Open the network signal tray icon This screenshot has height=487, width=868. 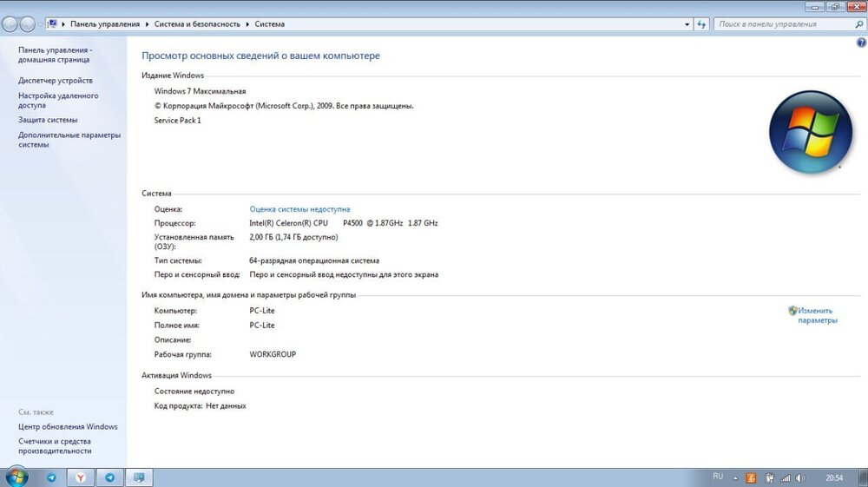(785, 478)
